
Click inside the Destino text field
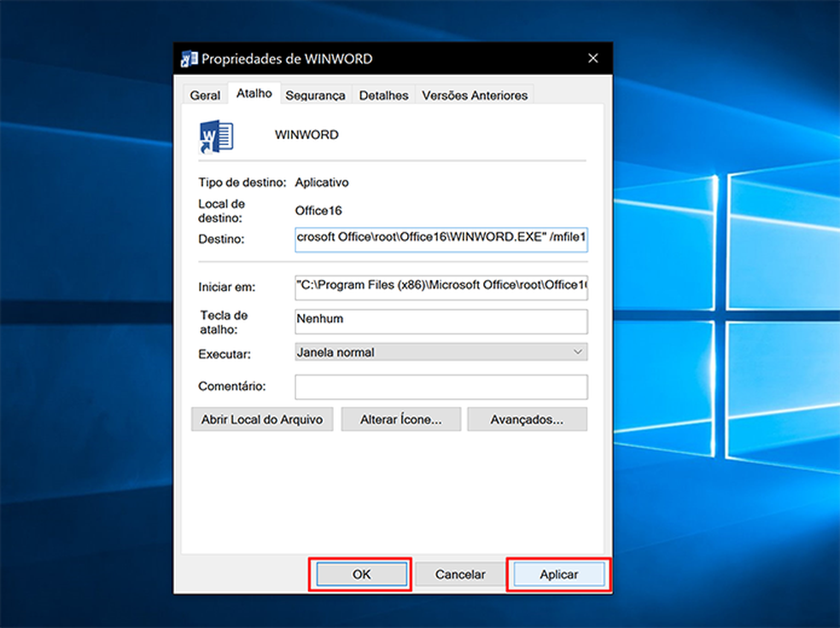pyautogui.click(x=440, y=239)
